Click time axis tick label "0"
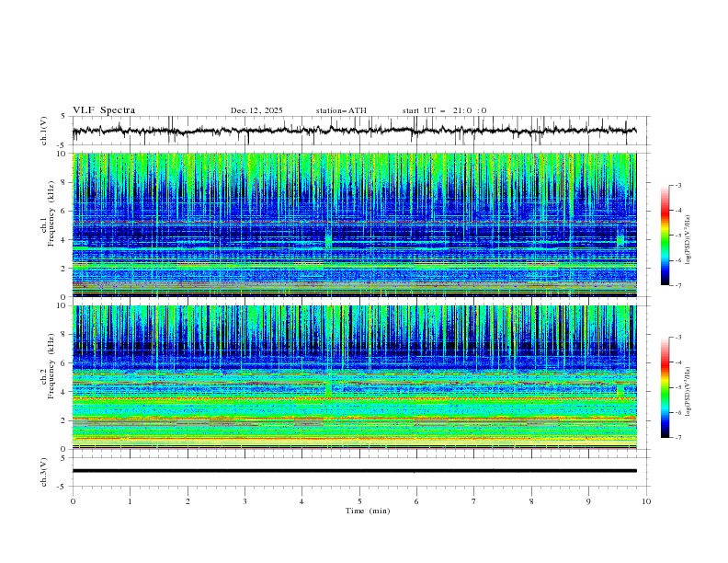The height and width of the screenshot is (563, 728). click(x=73, y=501)
